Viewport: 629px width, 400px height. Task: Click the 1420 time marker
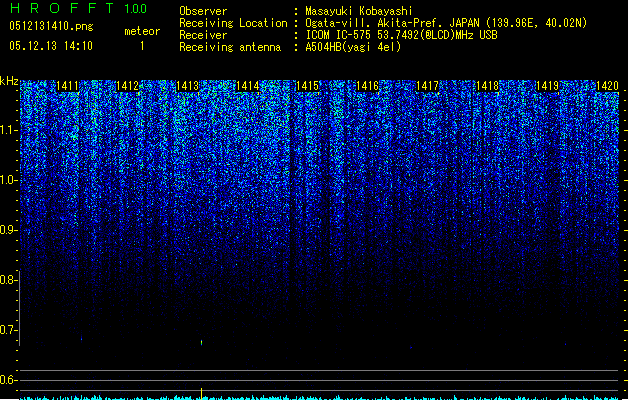607,86
